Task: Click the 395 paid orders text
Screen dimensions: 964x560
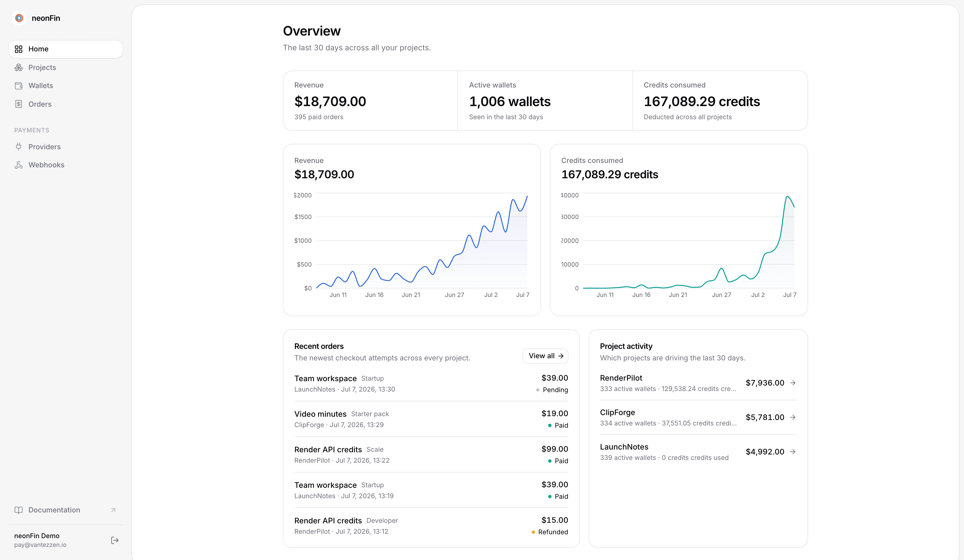Action: [x=319, y=117]
